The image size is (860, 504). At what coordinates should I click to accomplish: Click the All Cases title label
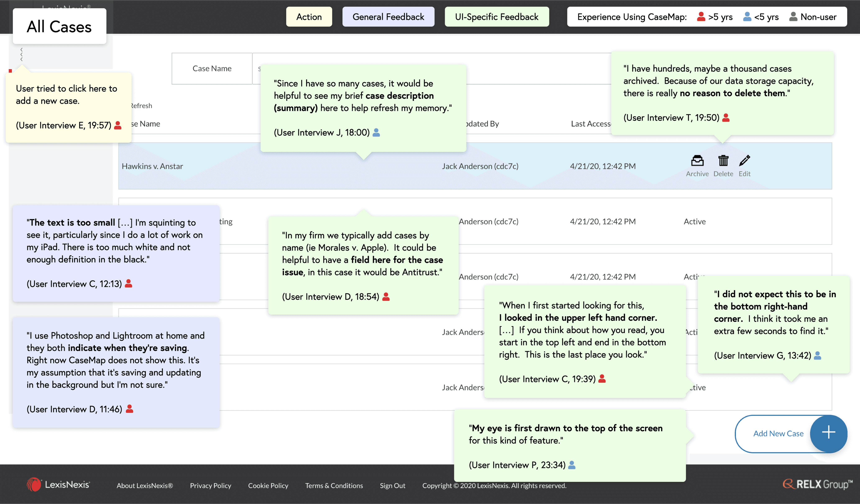59,27
